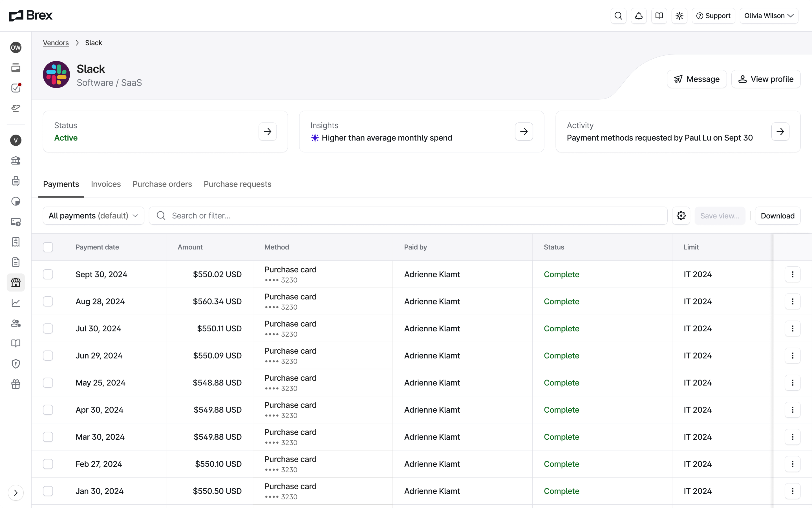Check the Sept 30, 2024 payment row

[48, 275]
